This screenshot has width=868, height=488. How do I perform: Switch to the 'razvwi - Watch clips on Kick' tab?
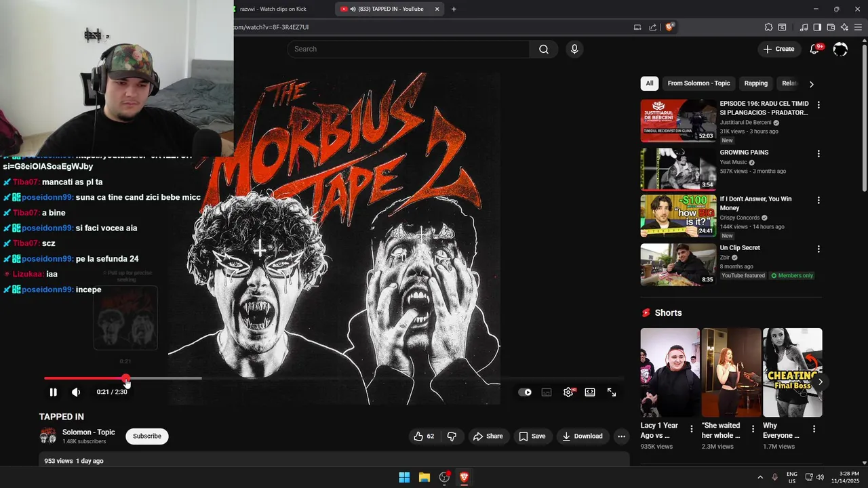point(273,9)
